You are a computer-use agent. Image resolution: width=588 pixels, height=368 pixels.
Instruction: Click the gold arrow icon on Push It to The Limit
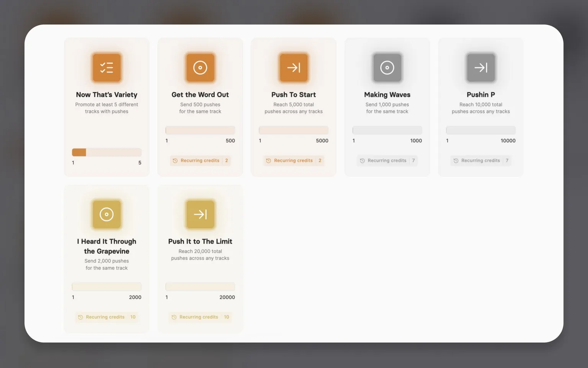[200, 214]
